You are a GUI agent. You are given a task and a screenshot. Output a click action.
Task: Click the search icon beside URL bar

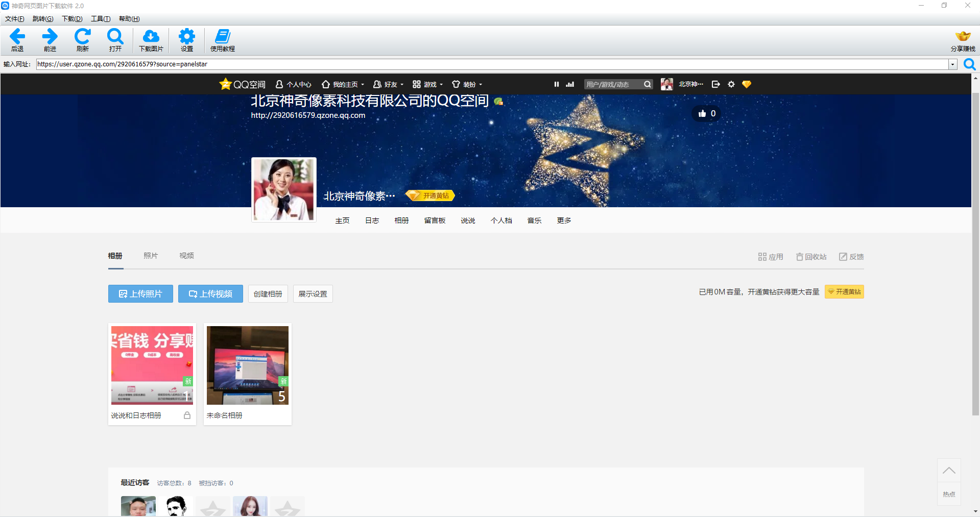pos(969,64)
